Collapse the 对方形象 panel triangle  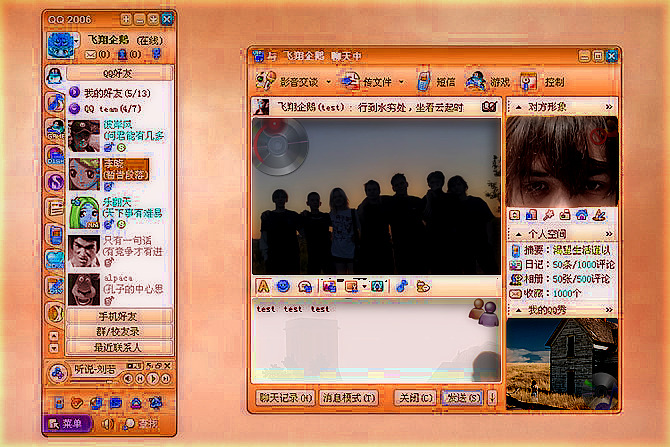(x=518, y=107)
